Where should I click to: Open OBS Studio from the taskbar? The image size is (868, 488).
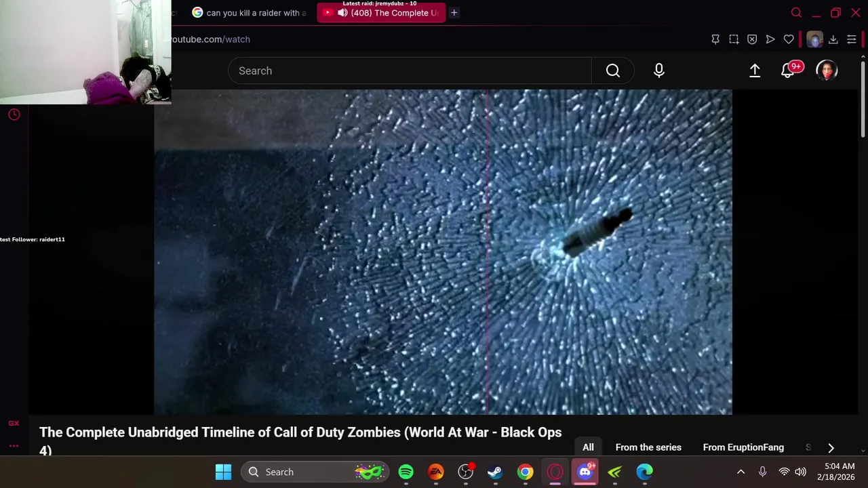click(465, 472)
